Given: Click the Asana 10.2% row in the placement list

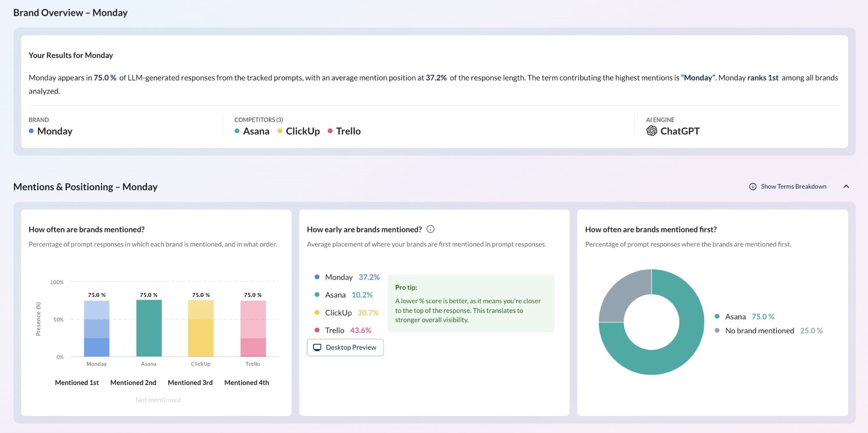Looking at the screenshot, I should pos(343,295).
